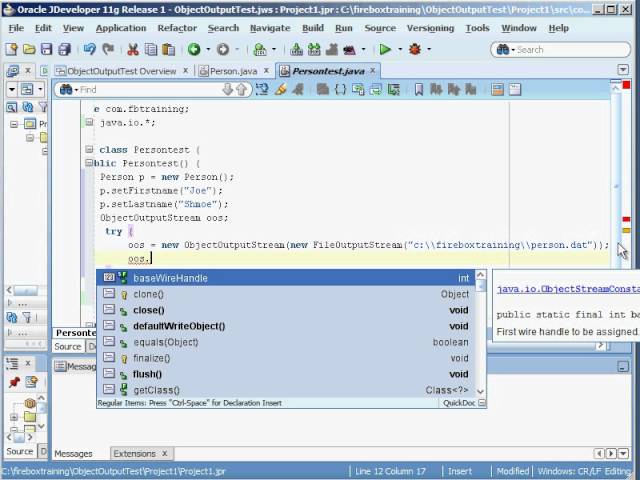Click the Undo toolbar icon

89,49
